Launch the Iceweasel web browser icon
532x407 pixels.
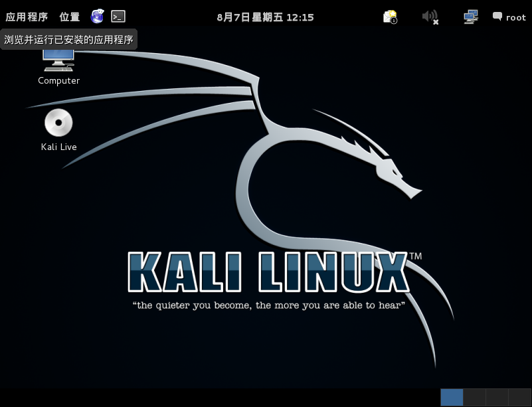click(97, 17)
